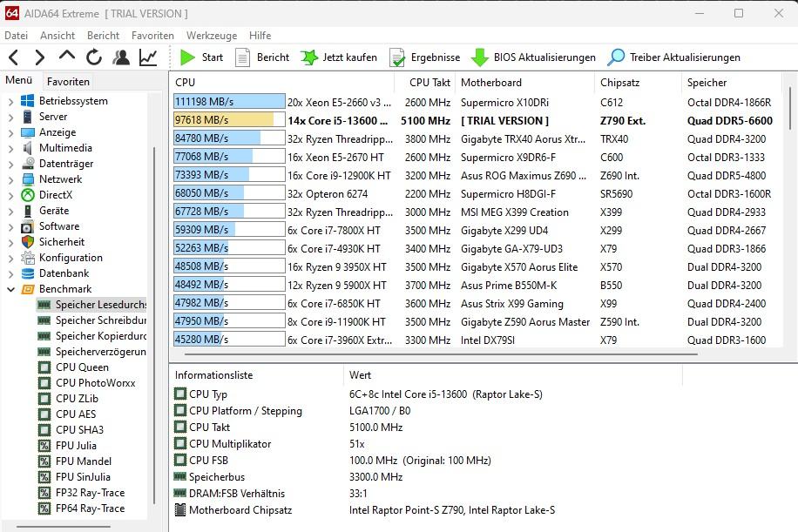Click the 84780 MB/s result bar

point(229,138)
